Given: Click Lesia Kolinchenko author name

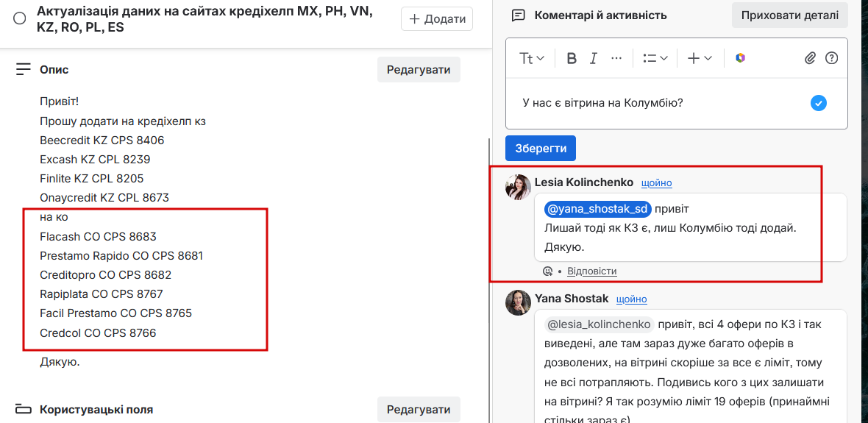Looking at the screenshot, I should (x=583, y=182).
